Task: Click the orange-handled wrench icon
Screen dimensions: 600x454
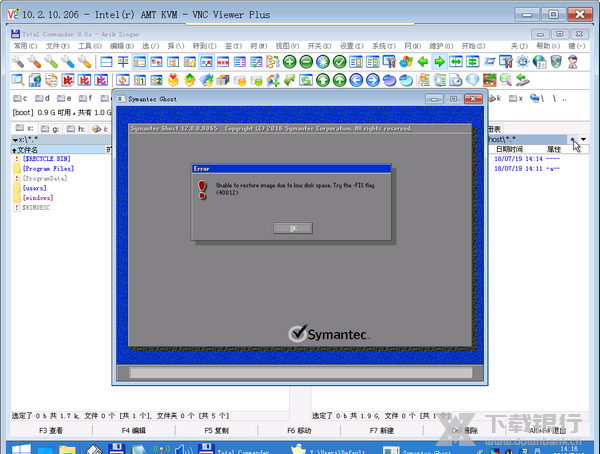Action: pos(34,62)
